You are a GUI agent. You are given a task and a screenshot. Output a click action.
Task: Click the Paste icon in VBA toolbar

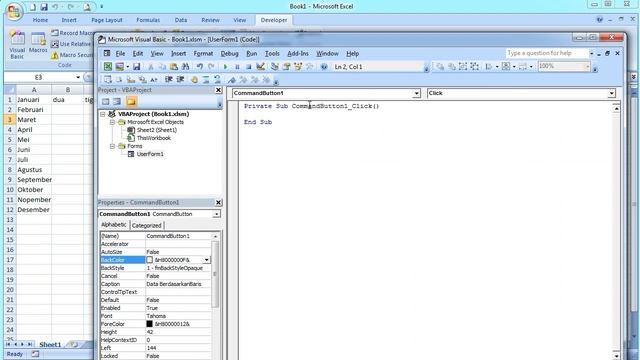coord(174,67)
